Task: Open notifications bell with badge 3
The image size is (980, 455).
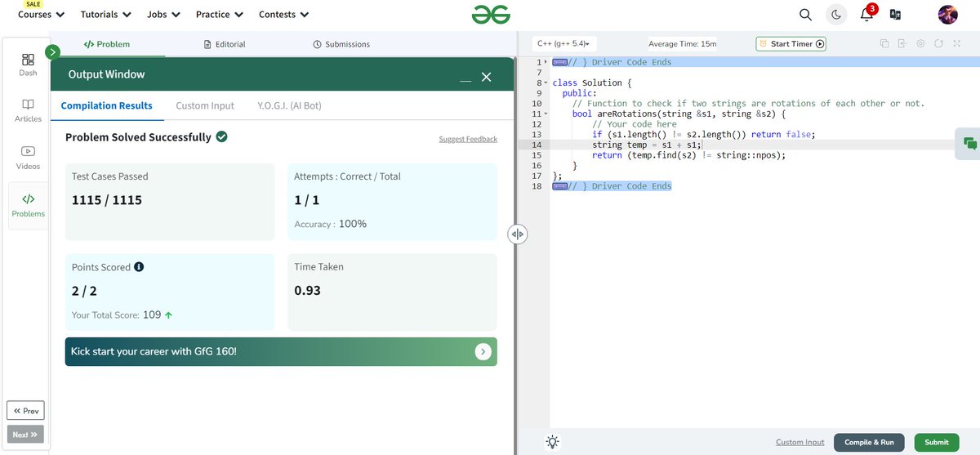Action: click(867, 13)
